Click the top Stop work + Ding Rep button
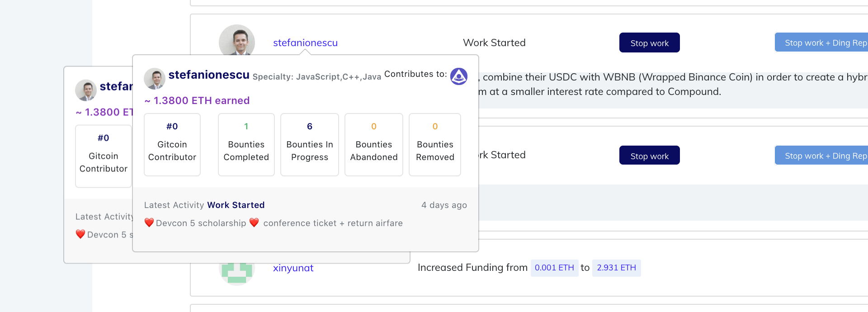868x312 pixels. click(x=821, y=43)
